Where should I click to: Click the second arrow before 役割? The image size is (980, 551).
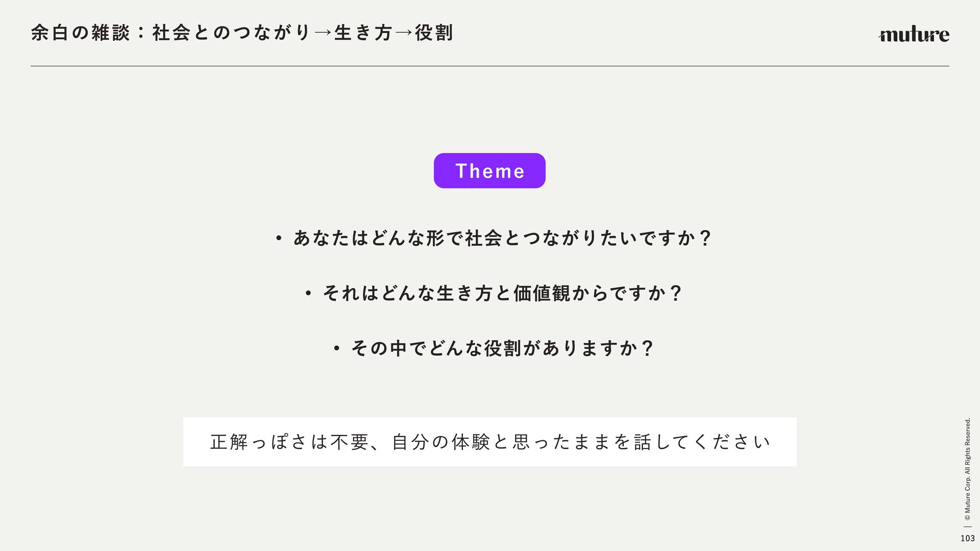pyautogui.click(x=404, y=33)
